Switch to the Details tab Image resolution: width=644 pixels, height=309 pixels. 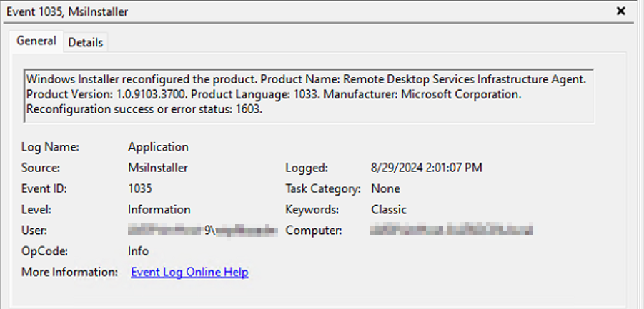86,42
